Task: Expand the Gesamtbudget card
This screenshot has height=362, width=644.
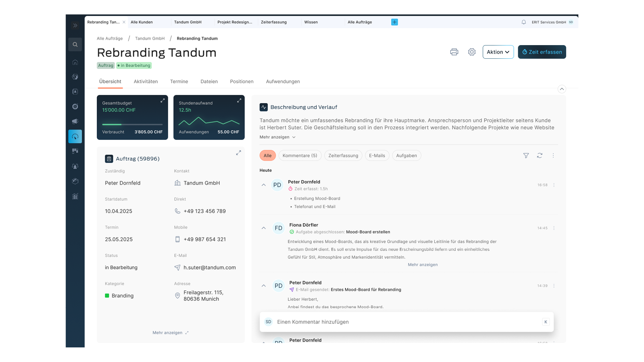Action: pos(163,101)
